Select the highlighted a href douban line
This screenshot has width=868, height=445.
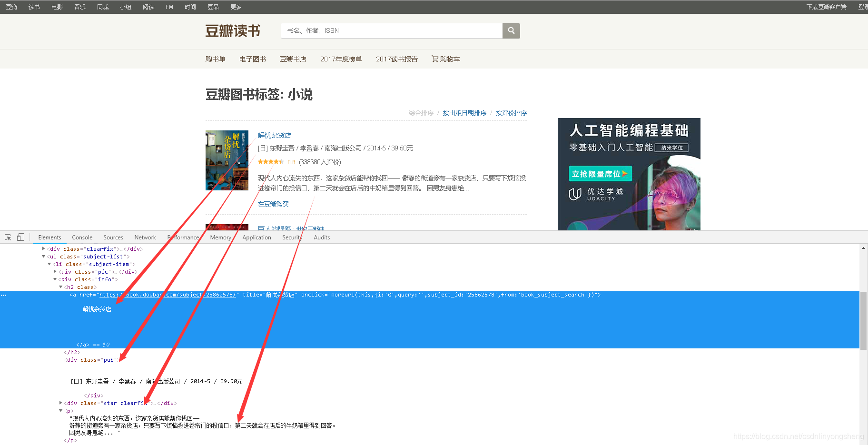pyautogui.click(x=335, y=295)
